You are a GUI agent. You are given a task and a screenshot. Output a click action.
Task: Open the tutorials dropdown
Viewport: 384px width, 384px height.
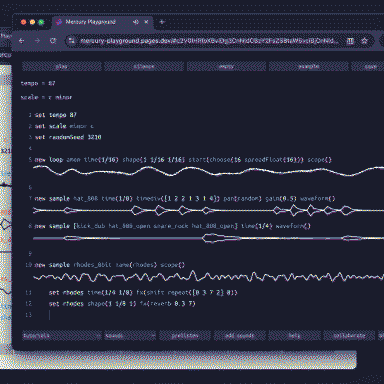click(62, 335)
